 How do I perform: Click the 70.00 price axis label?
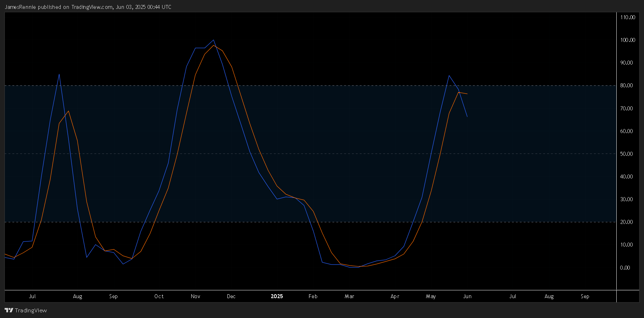(x=626, y=108)
